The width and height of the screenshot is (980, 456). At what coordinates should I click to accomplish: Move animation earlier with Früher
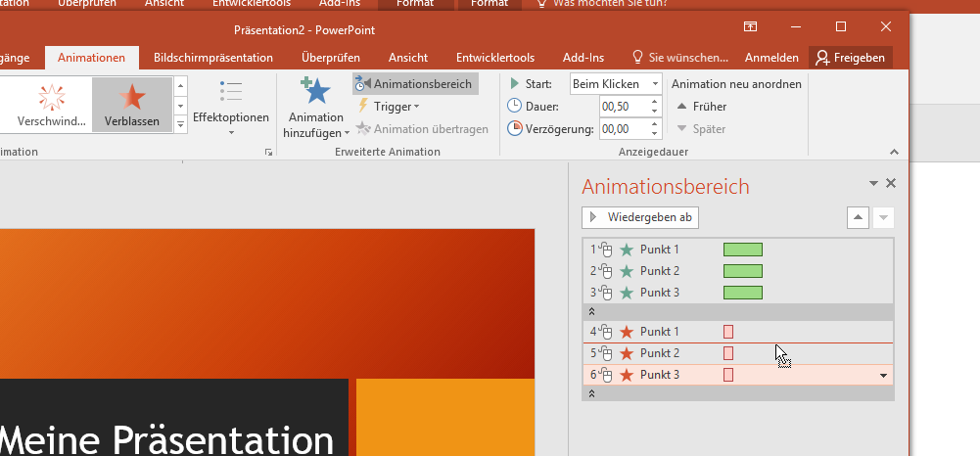click(702, 107)
